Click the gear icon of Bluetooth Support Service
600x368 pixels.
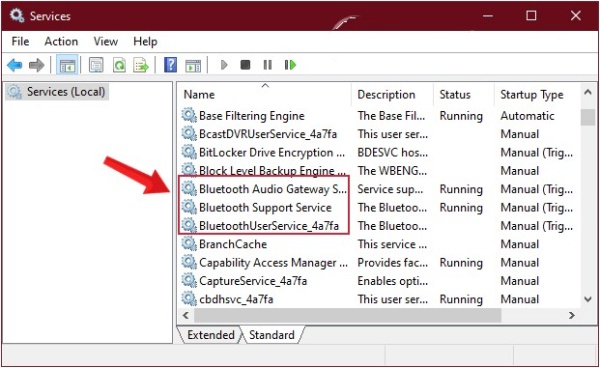click(189, 207)
